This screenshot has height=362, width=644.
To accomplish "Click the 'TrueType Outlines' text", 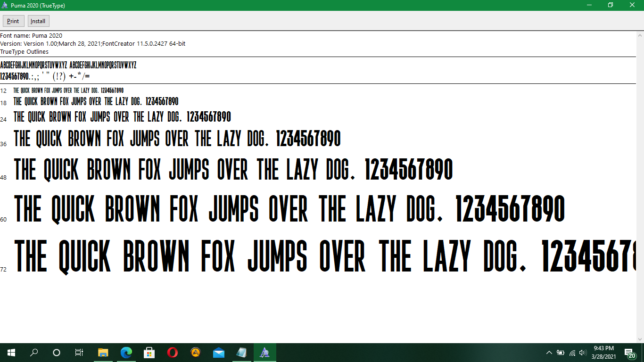I will click(x=25, y=51).
